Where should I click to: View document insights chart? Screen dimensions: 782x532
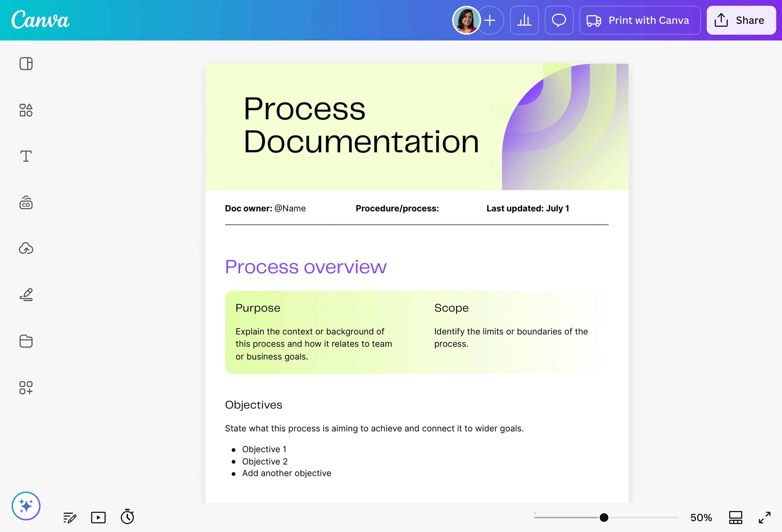coord(524,20)
